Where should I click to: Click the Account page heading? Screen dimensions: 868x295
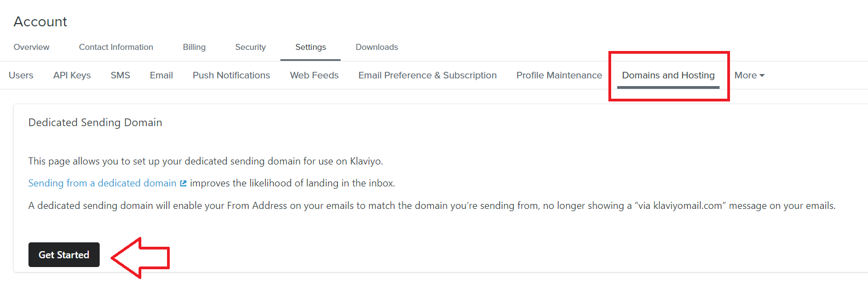[x=41, y=21]
